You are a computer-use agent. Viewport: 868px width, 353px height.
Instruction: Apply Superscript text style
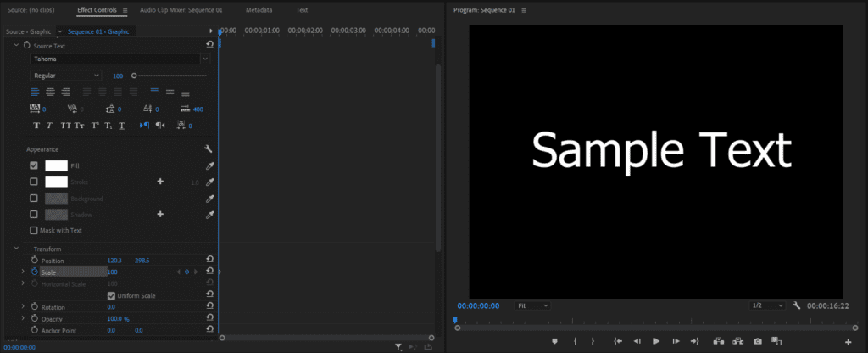click(x=95, y=126)
